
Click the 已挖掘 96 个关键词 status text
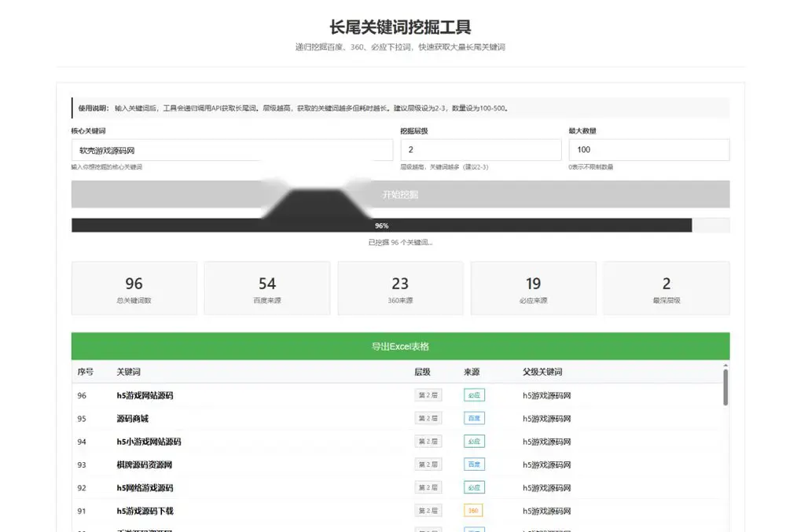(401, 243)
